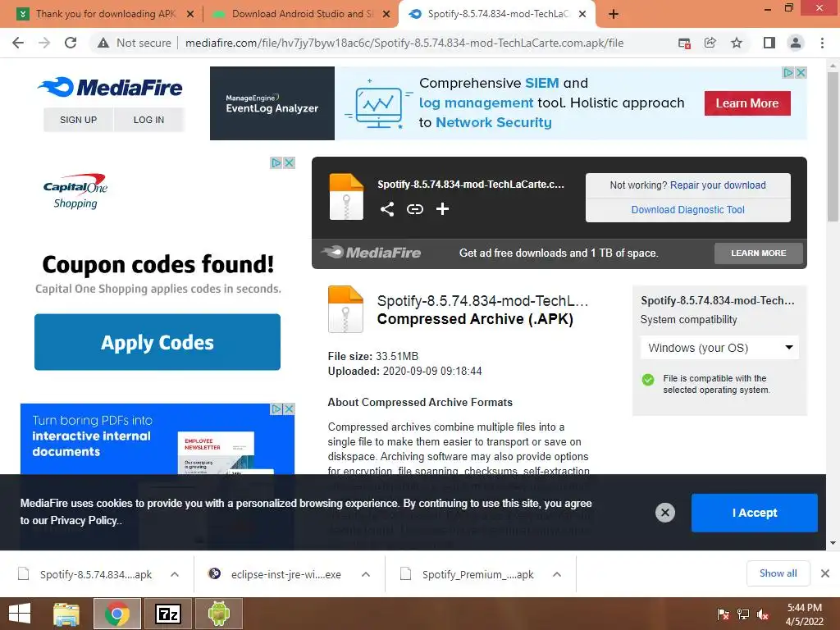The image size is (840, 630).
Task: Click the interactive PDFs advertisement
Action: pyautogui.click(x=157, y=439)
